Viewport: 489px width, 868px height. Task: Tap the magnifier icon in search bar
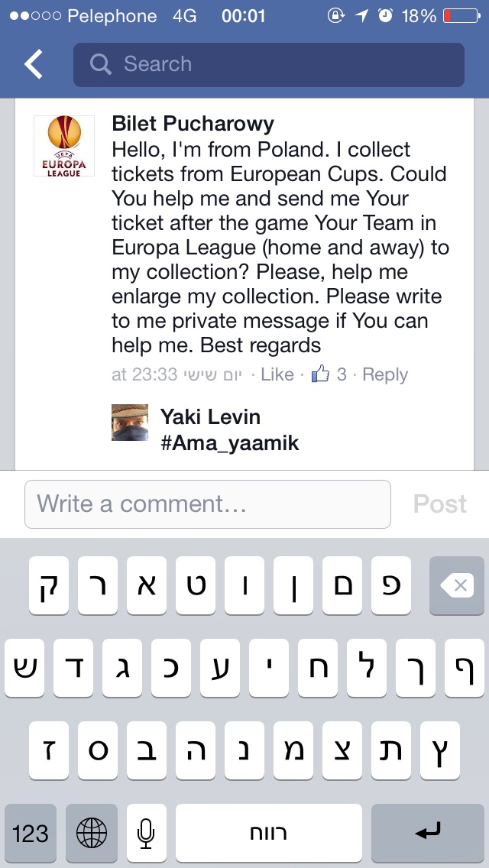point(100,64)
